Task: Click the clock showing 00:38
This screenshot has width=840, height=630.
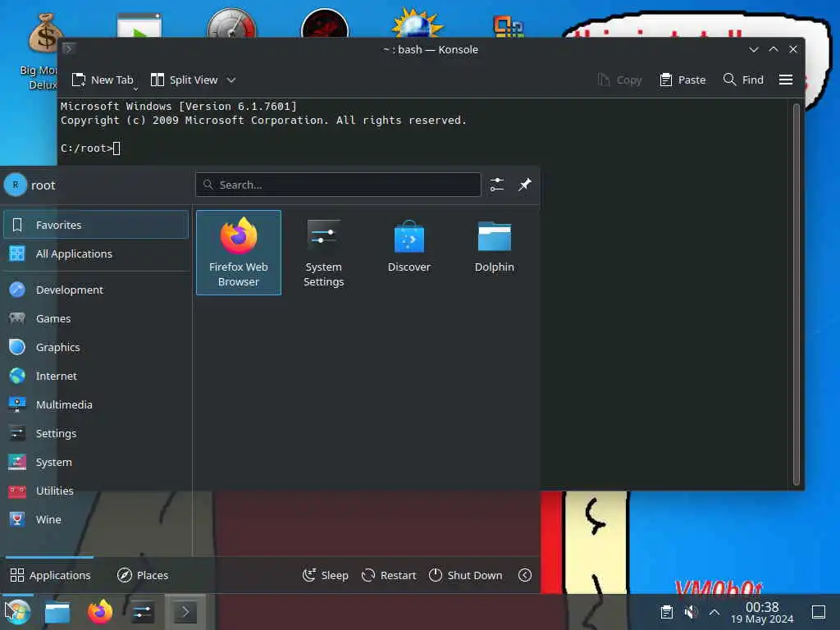Action: (762, 612)
